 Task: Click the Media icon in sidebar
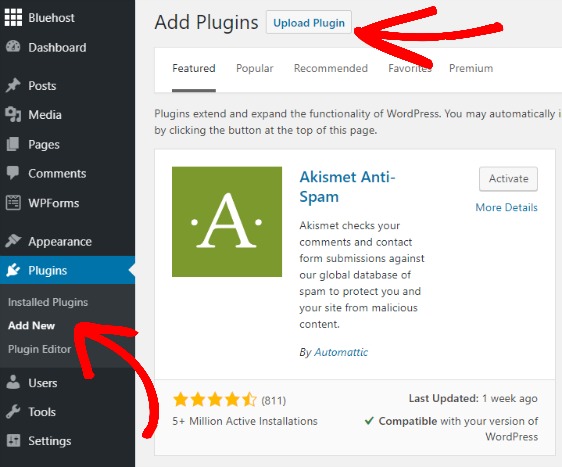point(13,115)
